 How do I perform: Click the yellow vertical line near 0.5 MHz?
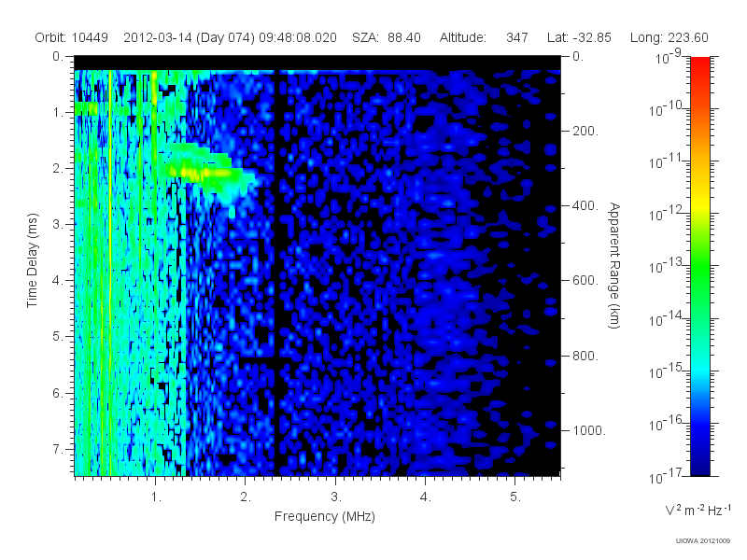tap(110, 272)
